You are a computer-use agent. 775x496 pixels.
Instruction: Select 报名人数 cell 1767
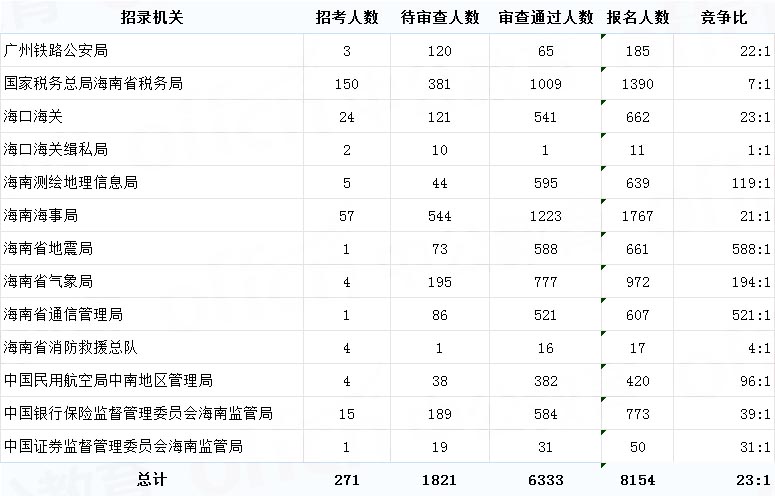click(x=638, y=216)
